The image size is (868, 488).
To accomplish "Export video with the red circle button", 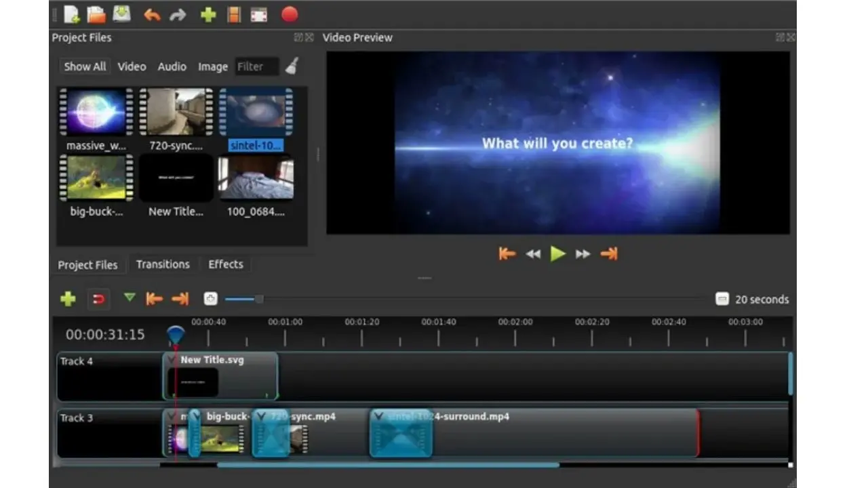I will 290,14.
